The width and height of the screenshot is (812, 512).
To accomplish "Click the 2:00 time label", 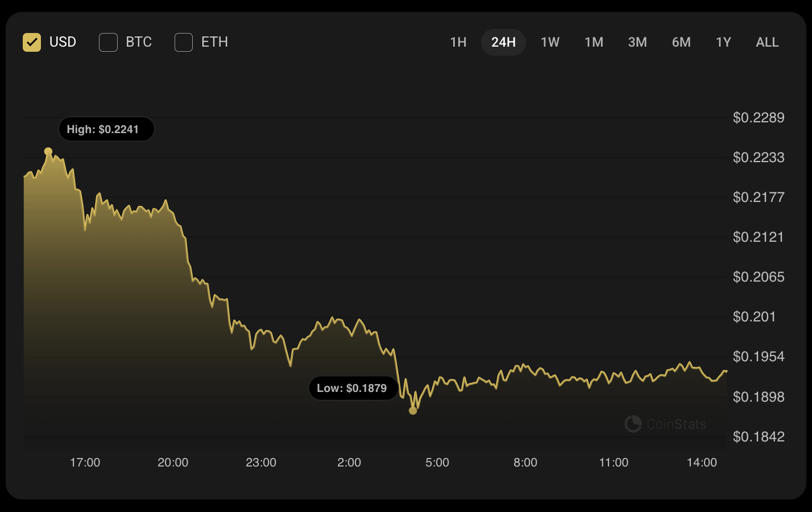I will point(349,463).
